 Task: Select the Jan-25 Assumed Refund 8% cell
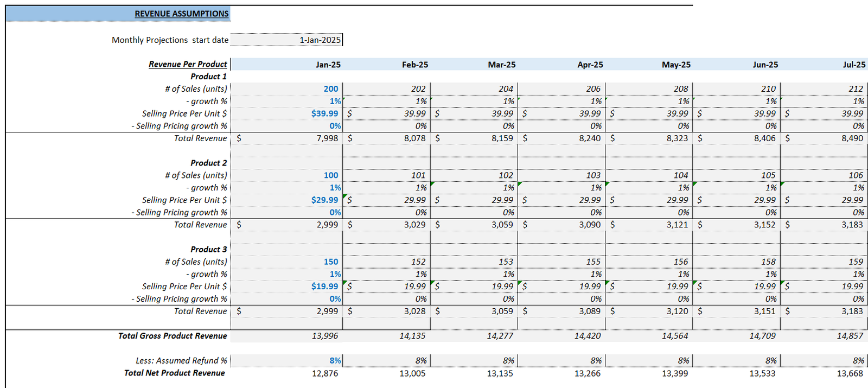tap(335, 360)
